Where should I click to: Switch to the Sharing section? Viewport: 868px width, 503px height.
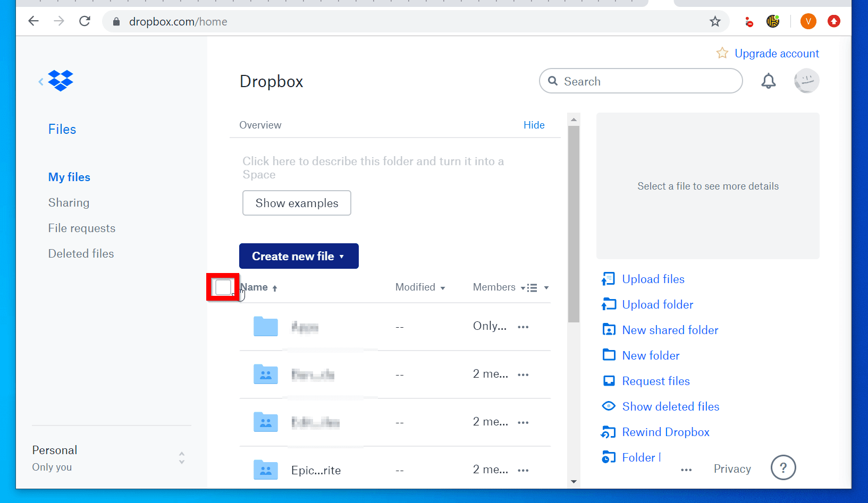[x=69, y=202]
